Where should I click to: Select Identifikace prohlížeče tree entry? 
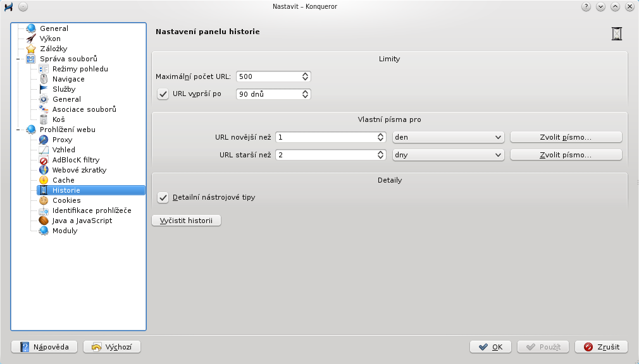coord(92,210)
